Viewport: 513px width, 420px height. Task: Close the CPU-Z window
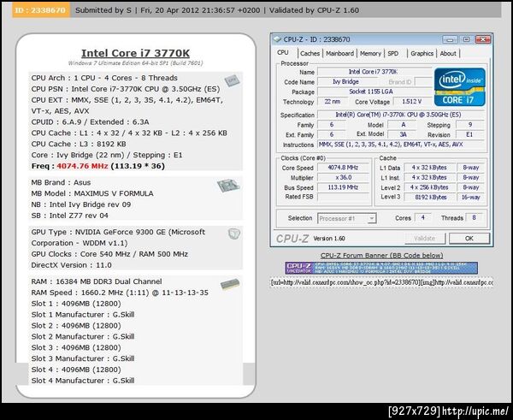point(482,39)
